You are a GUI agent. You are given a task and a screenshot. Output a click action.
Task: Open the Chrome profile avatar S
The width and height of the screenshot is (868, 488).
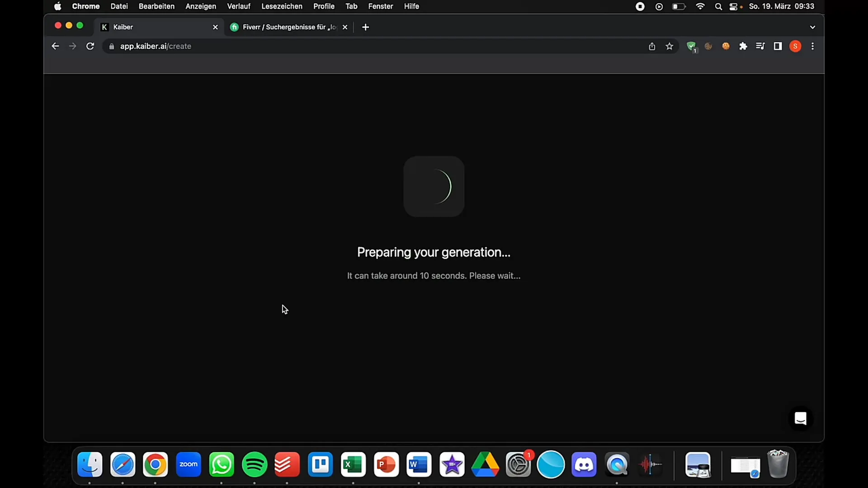click(x=795, y=46)
